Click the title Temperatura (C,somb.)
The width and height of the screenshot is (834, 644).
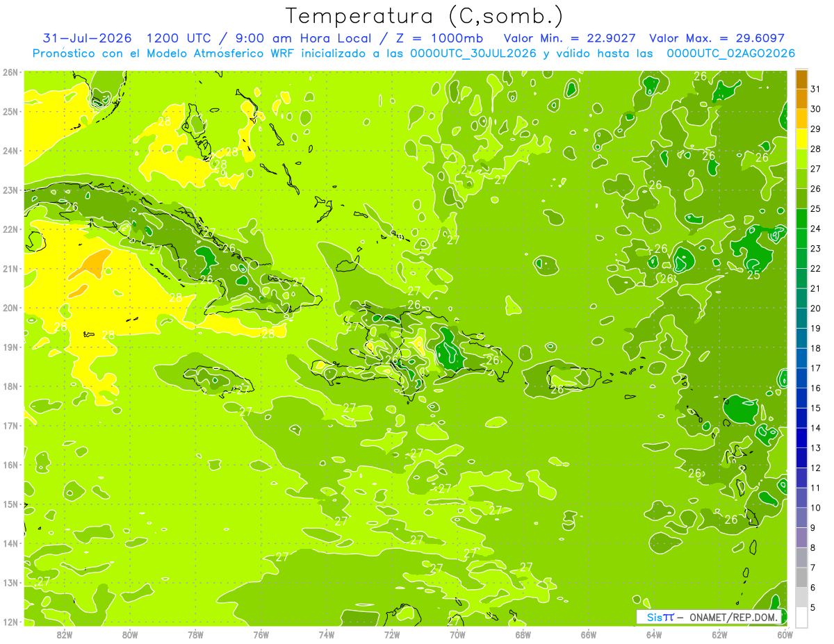425,16
